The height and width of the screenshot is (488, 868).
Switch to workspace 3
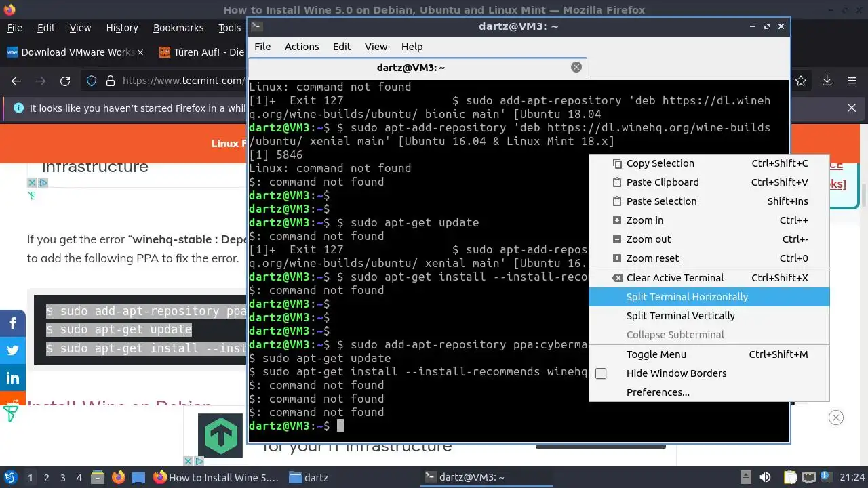pyautogui.click(x=63, y=478)
